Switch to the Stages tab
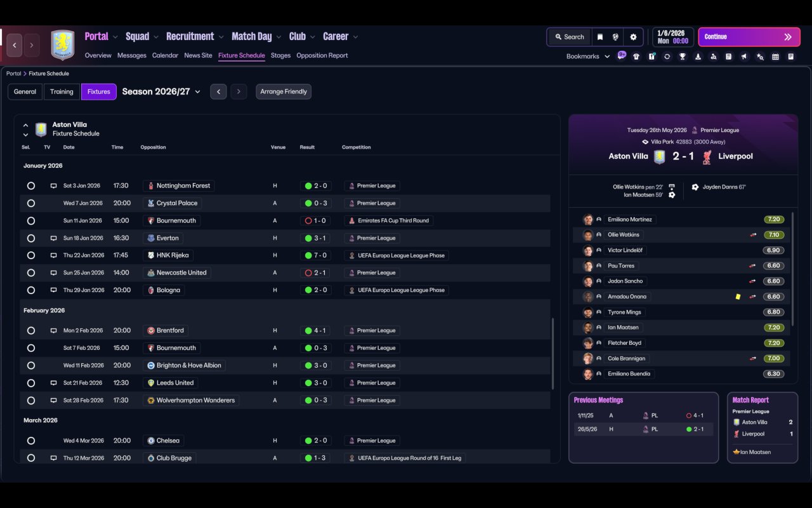 280,55
